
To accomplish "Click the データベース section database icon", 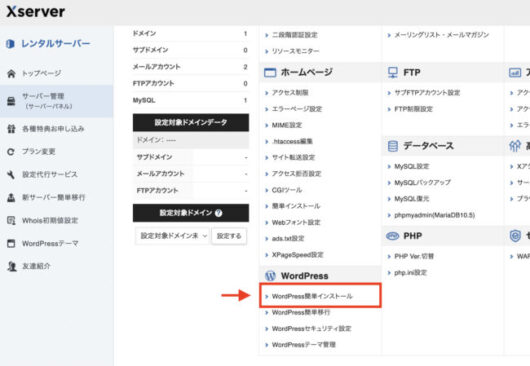I will pyautogui.click(x=392, y=146).
